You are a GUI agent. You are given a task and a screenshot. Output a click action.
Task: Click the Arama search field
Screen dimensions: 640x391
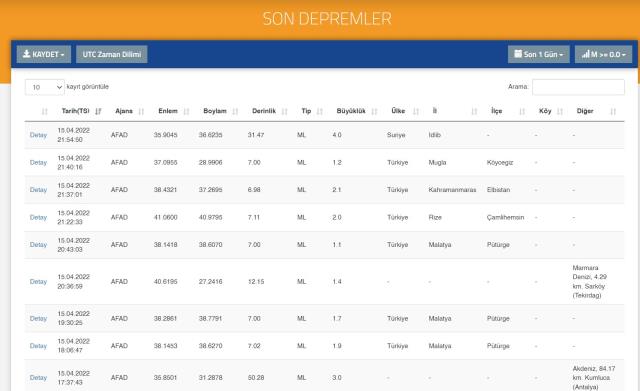(578, 87)
